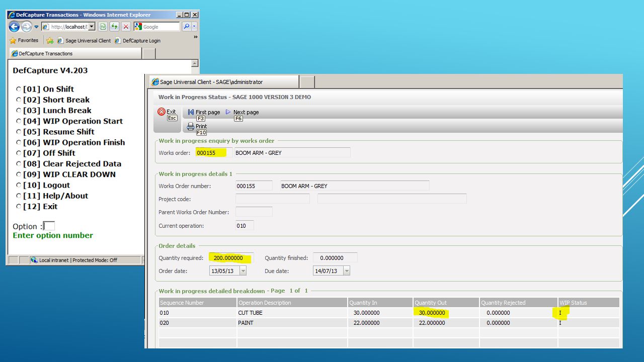Viewport: 644px width, 362px height.
Task: Open the blank tab next to Sage tab
Action: (307, 82)
